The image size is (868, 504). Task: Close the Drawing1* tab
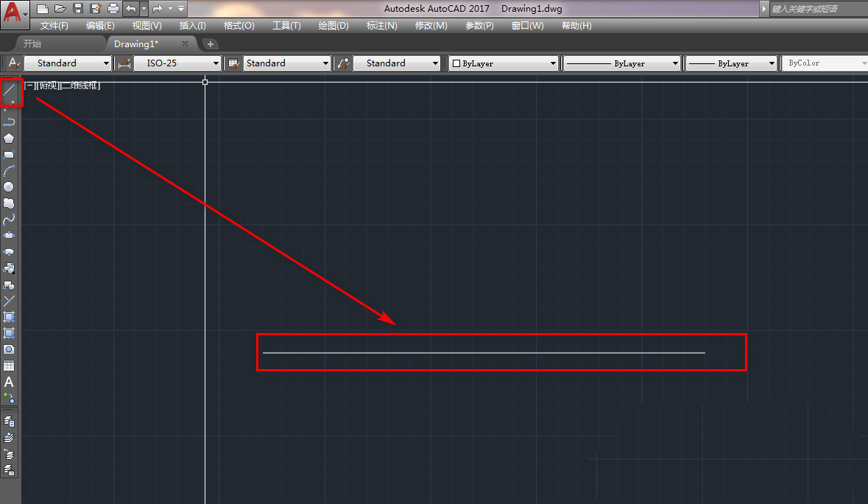coord(185,43)
